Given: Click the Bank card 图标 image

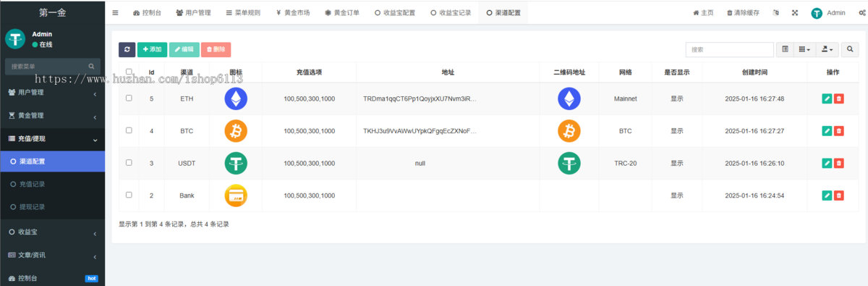Looking at the screenshot, I should 236,195.
